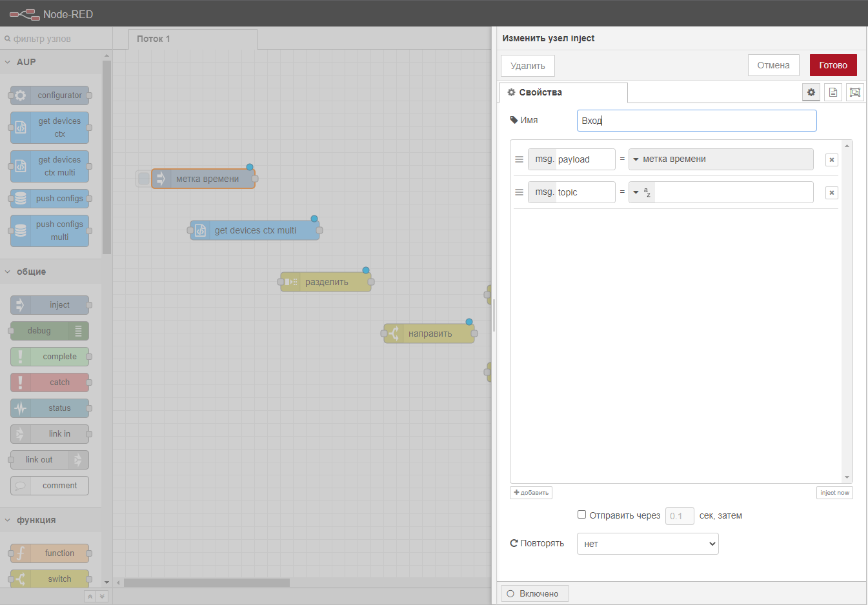
Task: Click the inject button on метка времени node
Action: coord(143,179)
